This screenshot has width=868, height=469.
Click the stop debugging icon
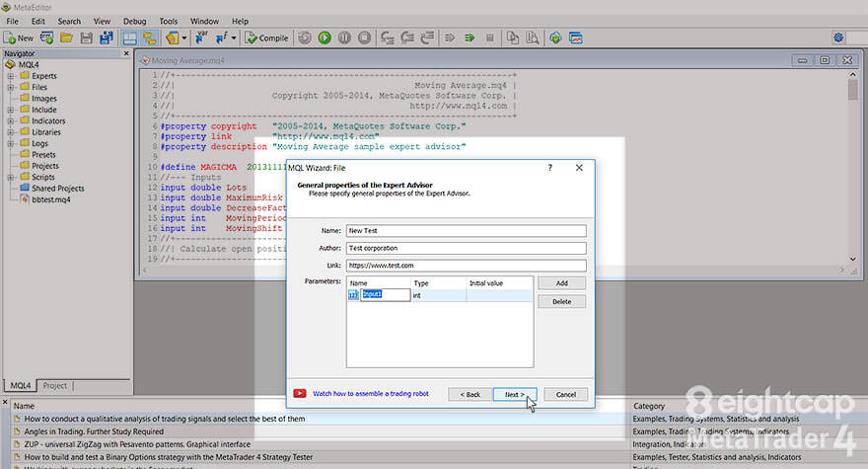point(364,39)
